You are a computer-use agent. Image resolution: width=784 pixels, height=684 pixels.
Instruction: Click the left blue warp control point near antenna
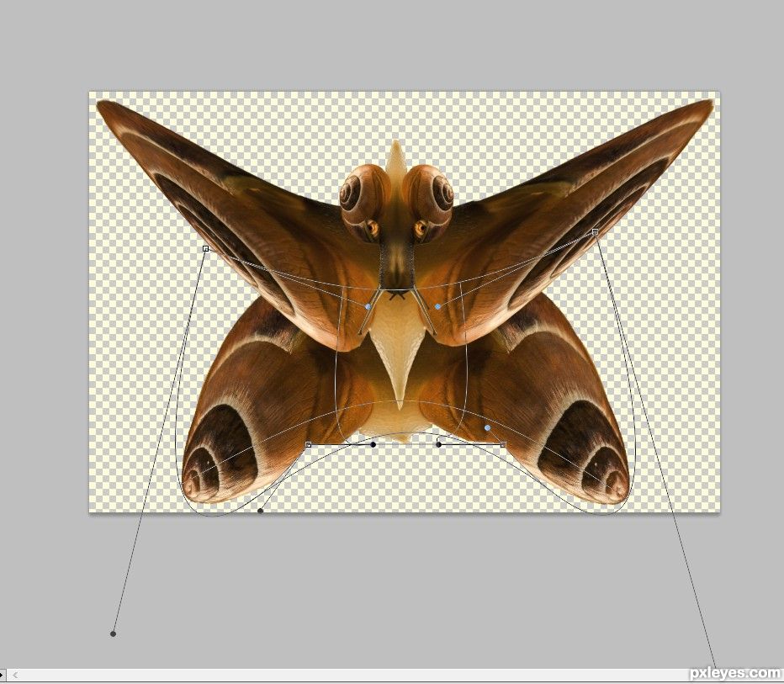(368, 306)
